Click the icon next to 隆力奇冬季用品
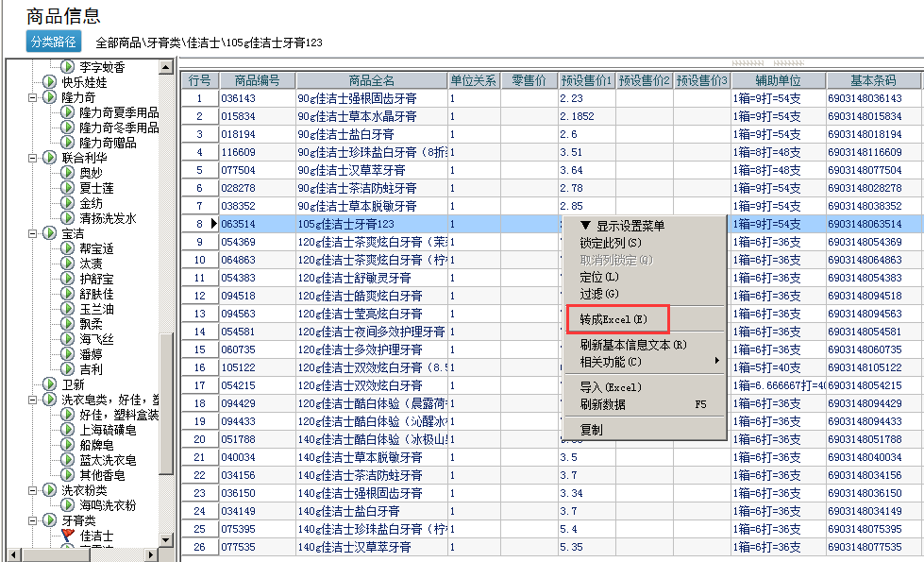This screenshot has height=562, width=924. pos(68,128)
